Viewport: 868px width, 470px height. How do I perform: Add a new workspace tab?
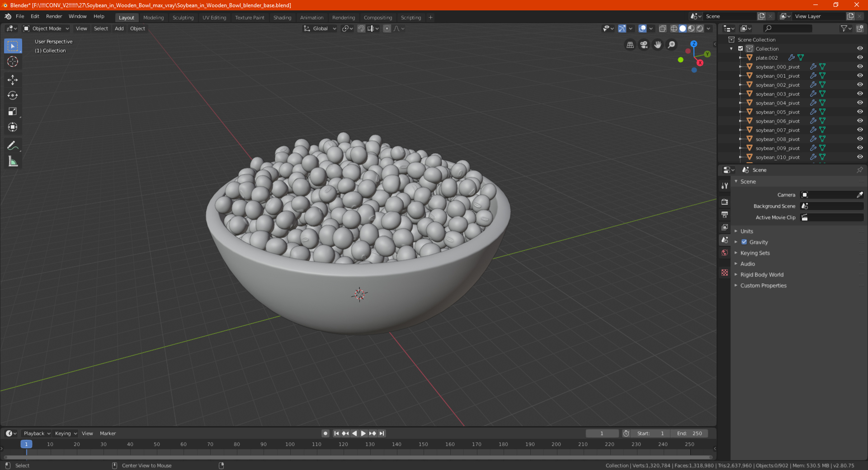(430, 18)
